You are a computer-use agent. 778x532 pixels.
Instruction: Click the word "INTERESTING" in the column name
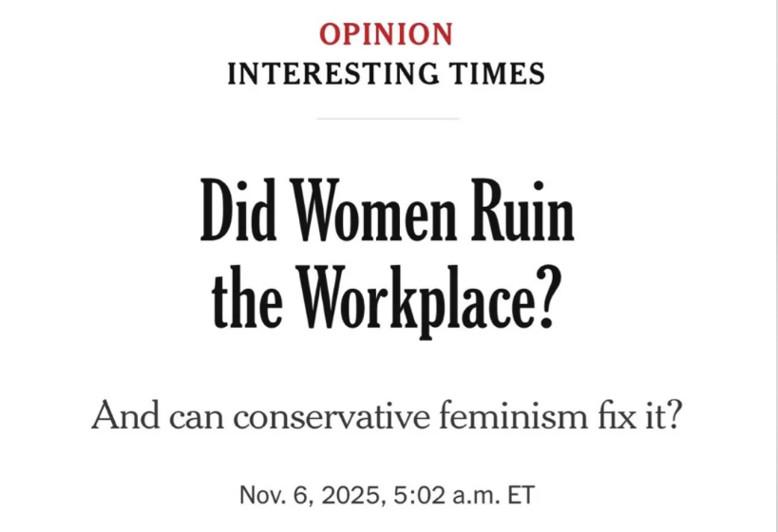334,73
